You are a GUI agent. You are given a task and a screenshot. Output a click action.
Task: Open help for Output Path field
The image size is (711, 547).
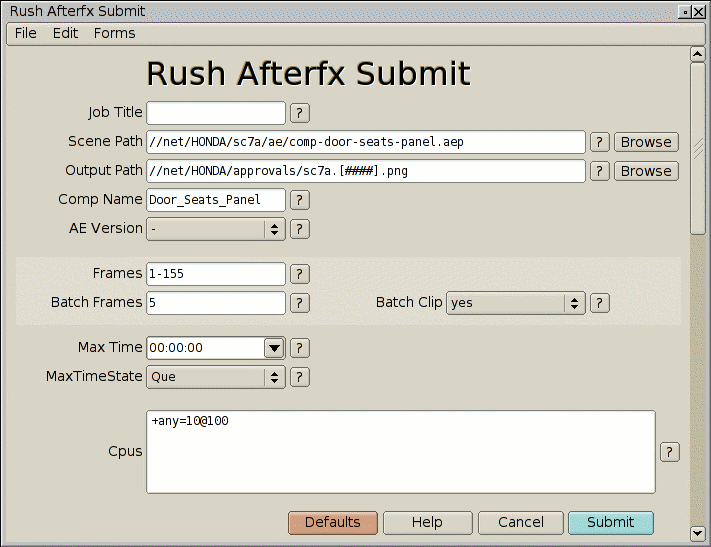click(599, 171)
